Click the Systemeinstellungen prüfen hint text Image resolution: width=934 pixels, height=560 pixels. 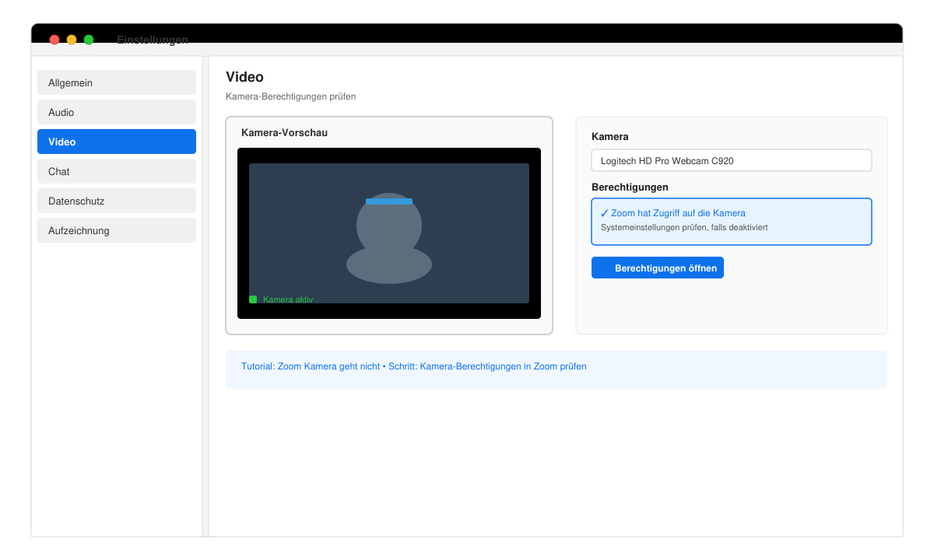click(684, 228)
